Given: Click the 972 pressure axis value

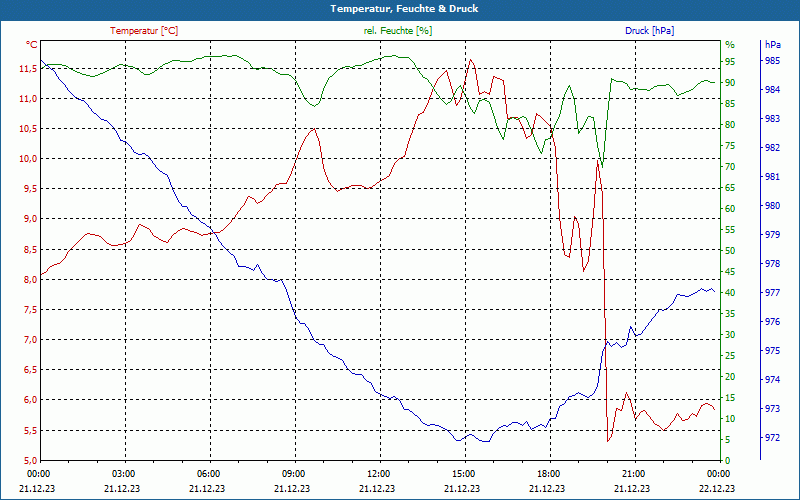Looking at the screenshot, I should tap(773, 438).
